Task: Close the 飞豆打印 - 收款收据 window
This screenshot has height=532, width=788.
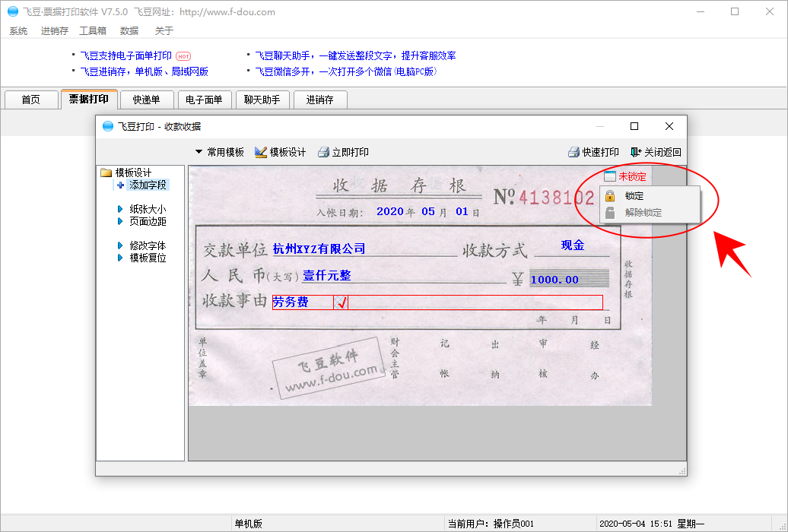Action: (x=669, y=126)
